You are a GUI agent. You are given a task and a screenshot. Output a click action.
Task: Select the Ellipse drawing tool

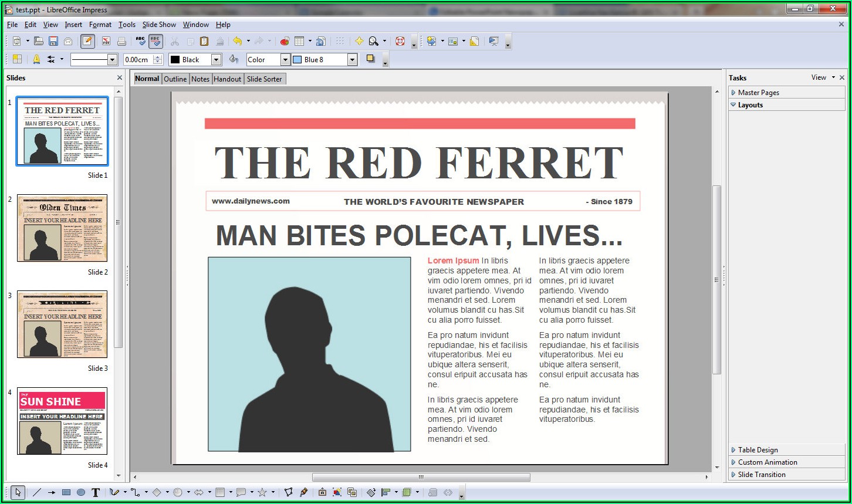click(x=81, y=493)
